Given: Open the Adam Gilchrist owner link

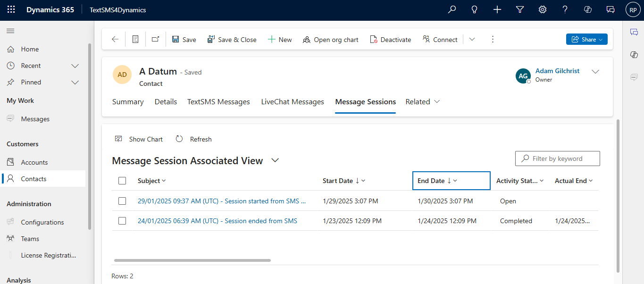Looking at the screenshot, I should [557, 71].
